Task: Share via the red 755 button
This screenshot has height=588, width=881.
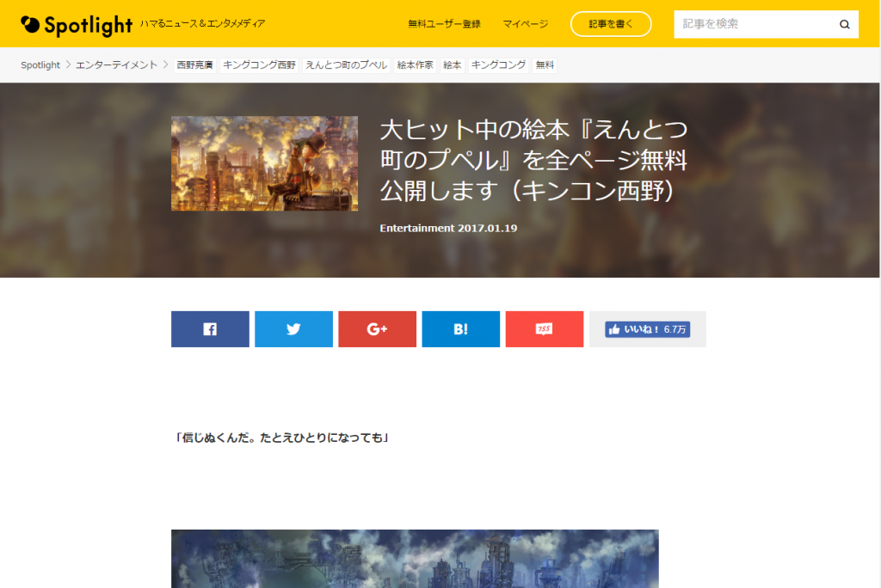Action: (x=545, y=329)
